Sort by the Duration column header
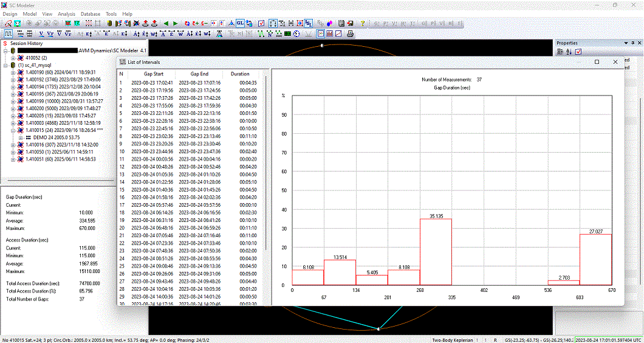 point(240,74)
